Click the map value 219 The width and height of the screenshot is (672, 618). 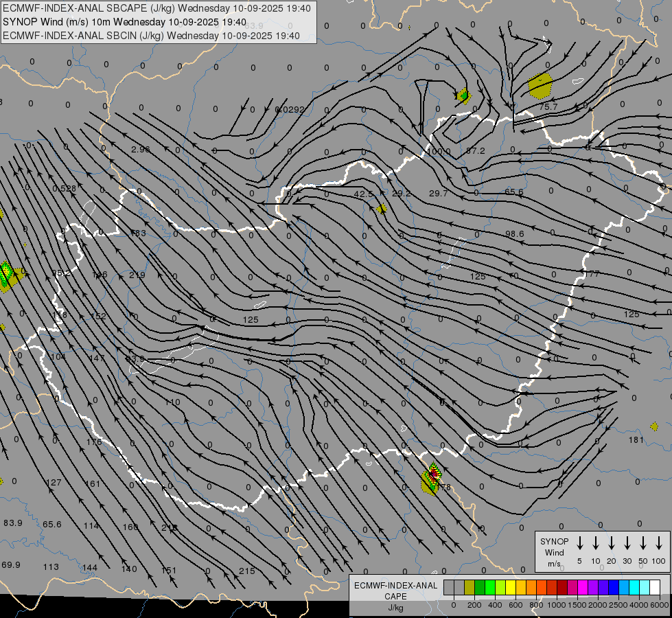tap(137, 275)
